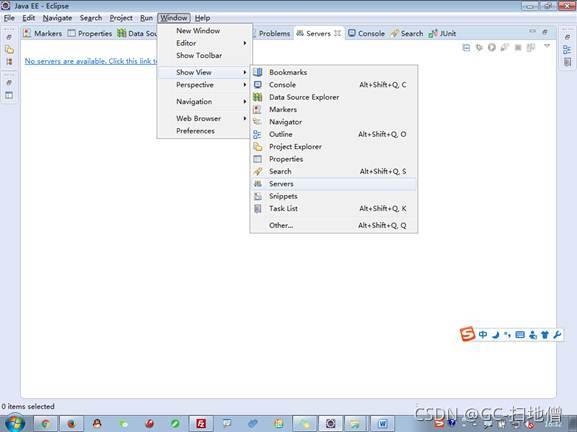The height and width of the screenshot is (432, 577).
Task: Switch to the Data Source Explorer tab
Action: point(137,33)
